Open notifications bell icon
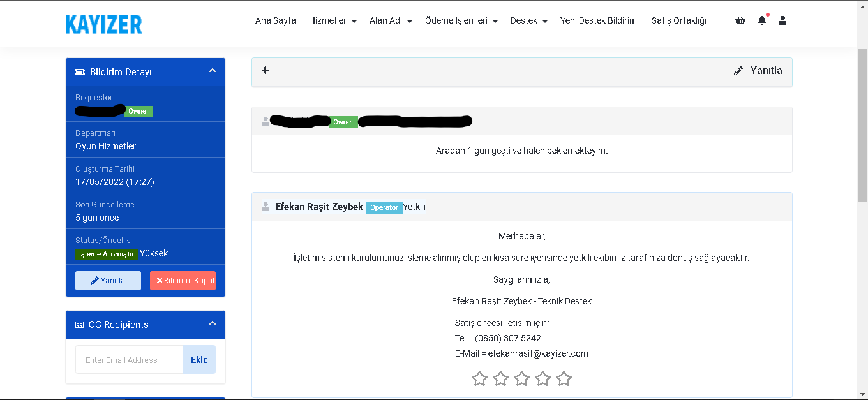This screenshot has height=400, width=868. 762,20
